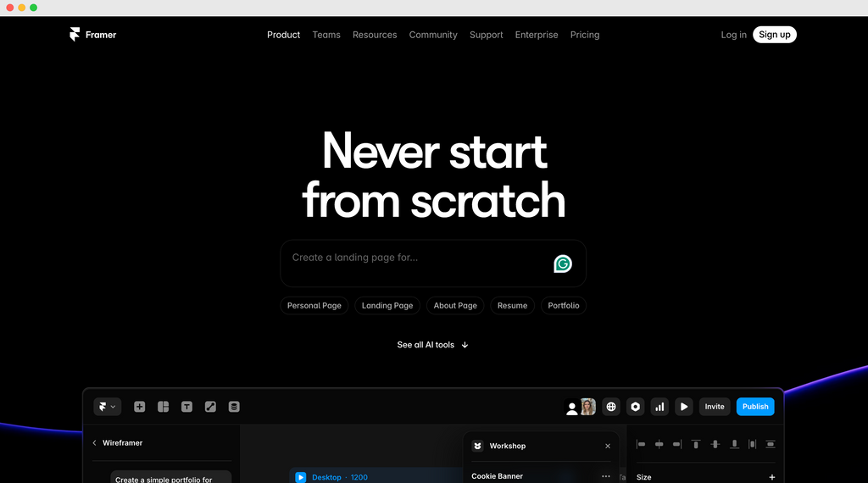Click the hexagon settings icon
The width and height of the screenshot is (868, 483).
pyautogui.click(x=635, y=407)
